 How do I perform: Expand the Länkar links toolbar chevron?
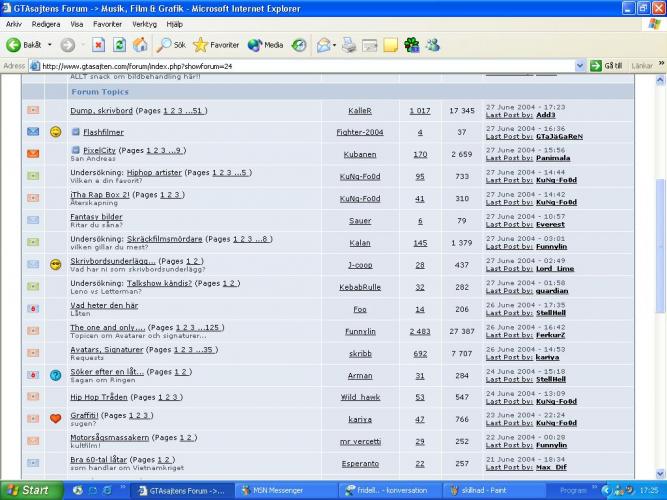click(x=660, y=66)
